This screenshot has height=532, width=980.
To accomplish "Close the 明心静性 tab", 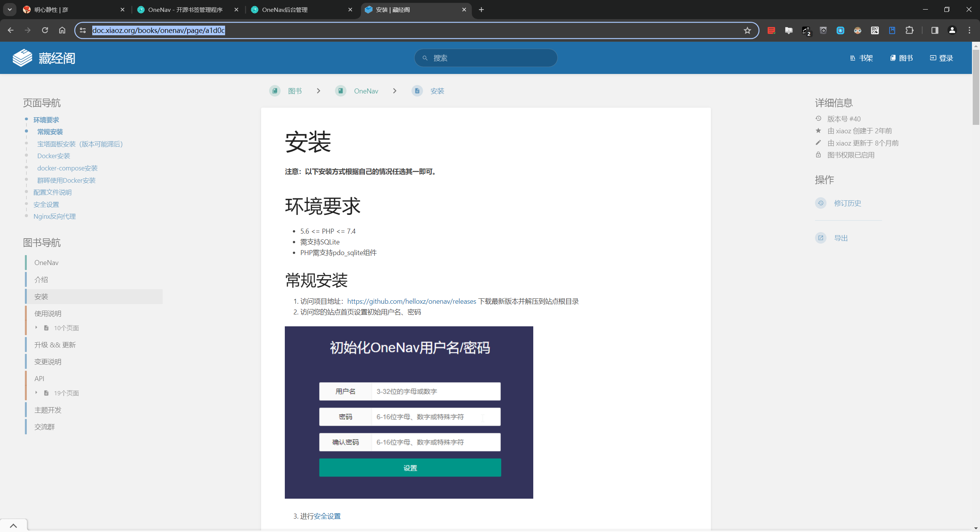I will (122, 10).
